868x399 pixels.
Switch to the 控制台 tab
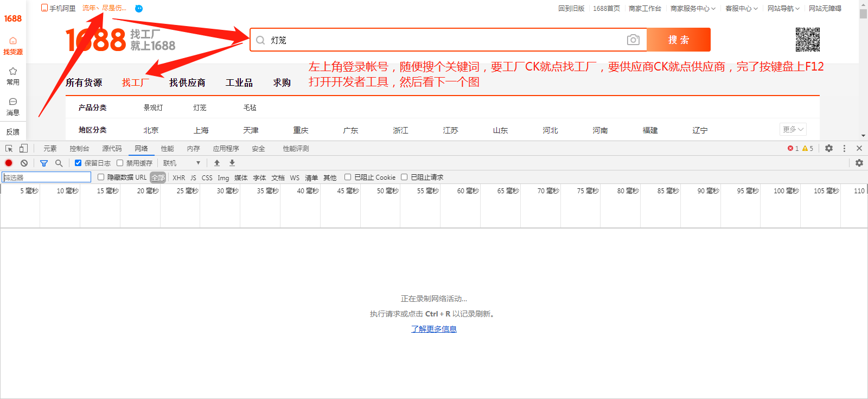coord(79,148)
